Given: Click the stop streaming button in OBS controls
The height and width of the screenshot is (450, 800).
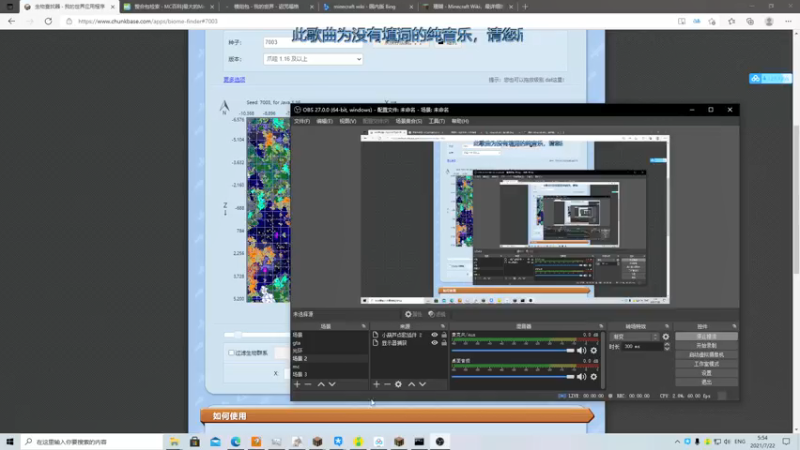Looking at the screenshot, I should coord(706,337).
